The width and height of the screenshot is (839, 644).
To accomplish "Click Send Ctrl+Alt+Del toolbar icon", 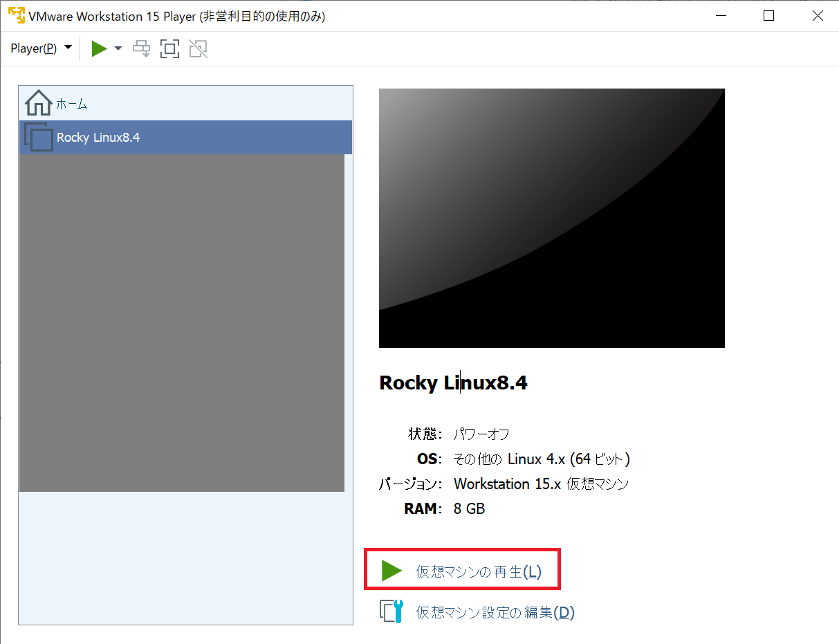I will click(141, 48).
